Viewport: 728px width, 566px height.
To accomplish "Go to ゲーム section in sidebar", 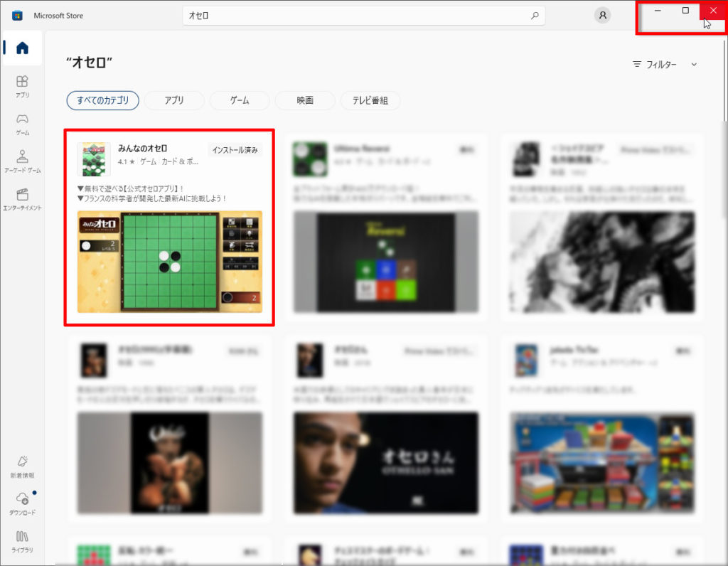I will coord(22,123).
